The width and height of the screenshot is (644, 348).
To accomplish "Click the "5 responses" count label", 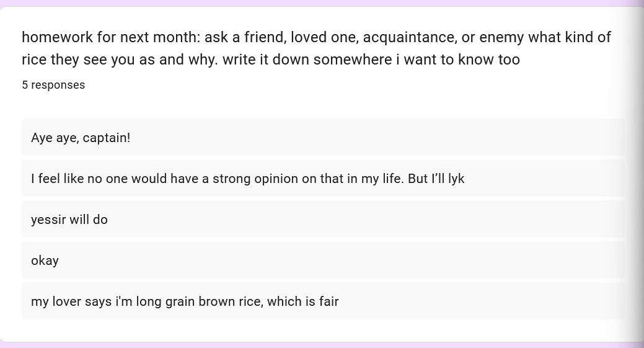I will pyautogui.click(x=53, y=85).
